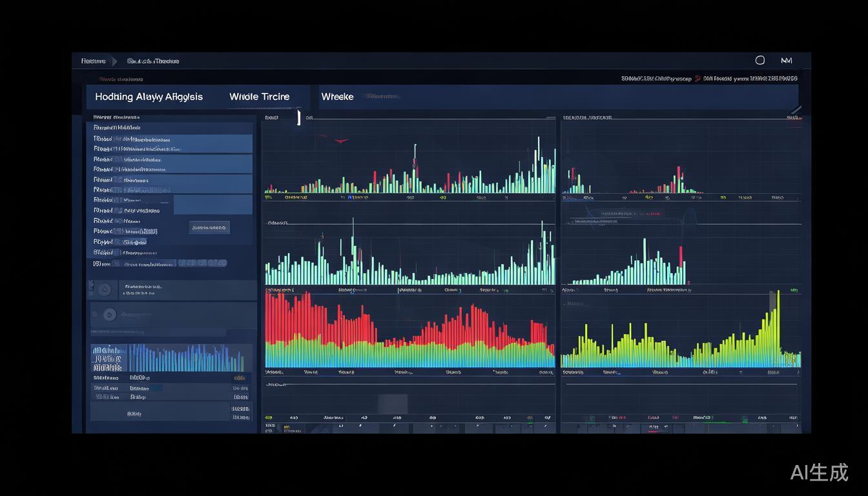Open the 'Hodting Alayy Afigglsis' tab
868x496 pixels.
tap(149, 97)
